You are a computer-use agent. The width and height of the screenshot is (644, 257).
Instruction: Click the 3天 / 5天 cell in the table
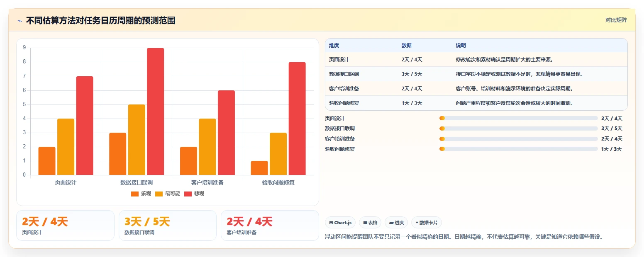[412, 74]
